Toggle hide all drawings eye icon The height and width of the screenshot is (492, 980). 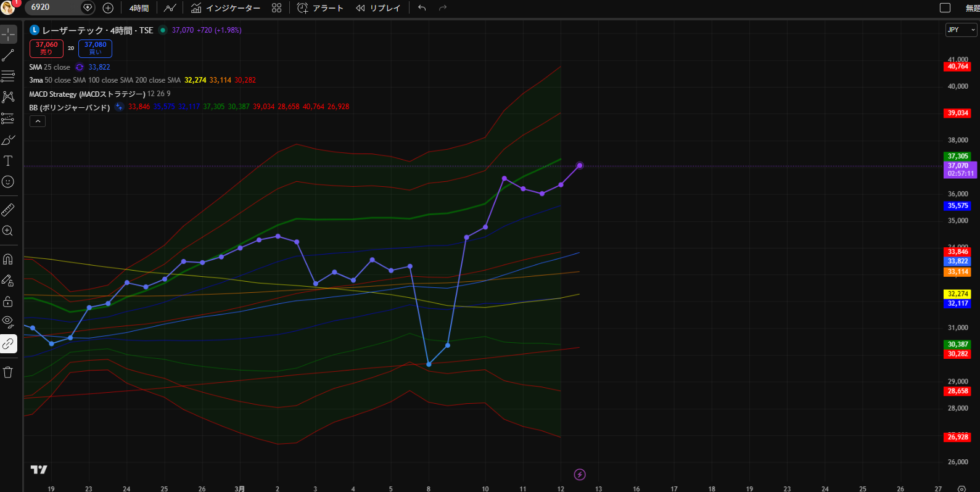tap(8, 321)
